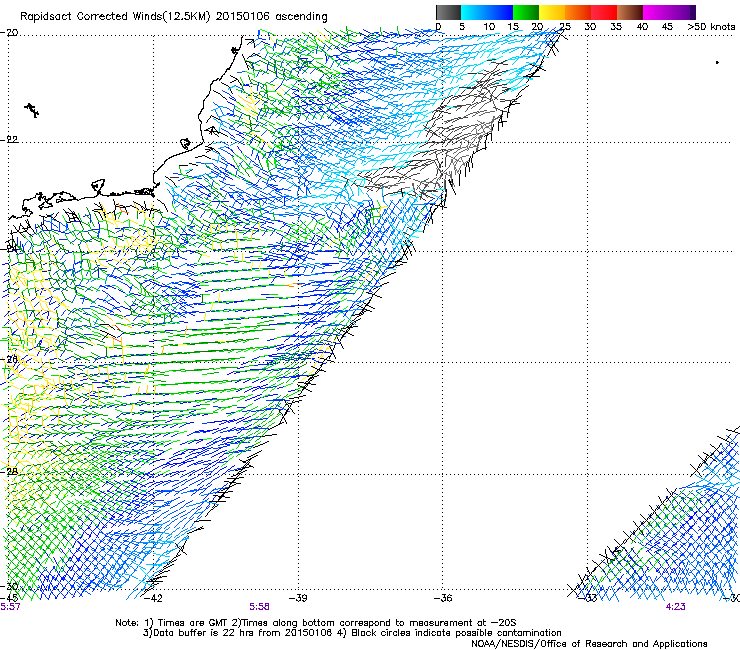
Task: Click the date text '20150106 ascending'
Action: click(x=271, y=17)
